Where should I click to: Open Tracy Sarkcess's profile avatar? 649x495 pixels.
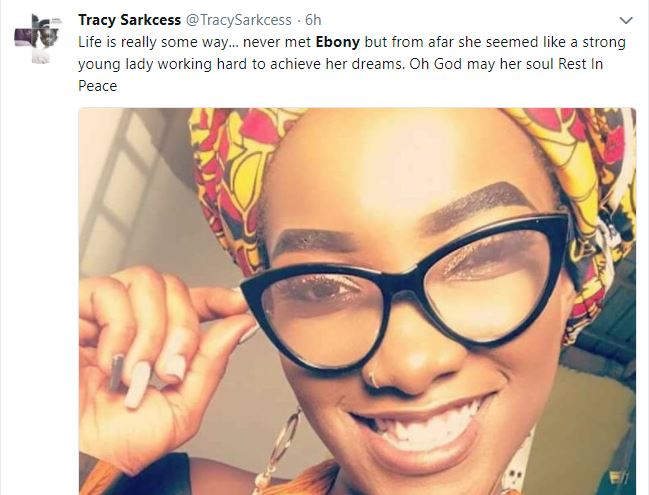coord(38,38)
